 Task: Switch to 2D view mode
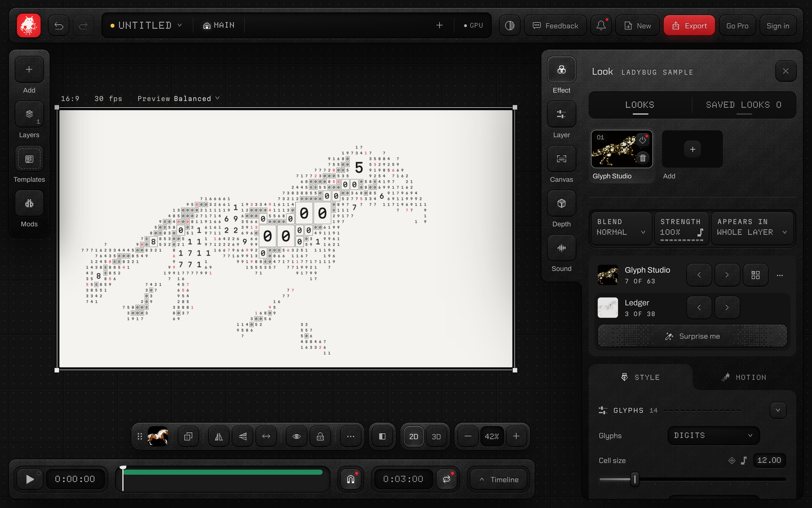(x=413, y=437)
